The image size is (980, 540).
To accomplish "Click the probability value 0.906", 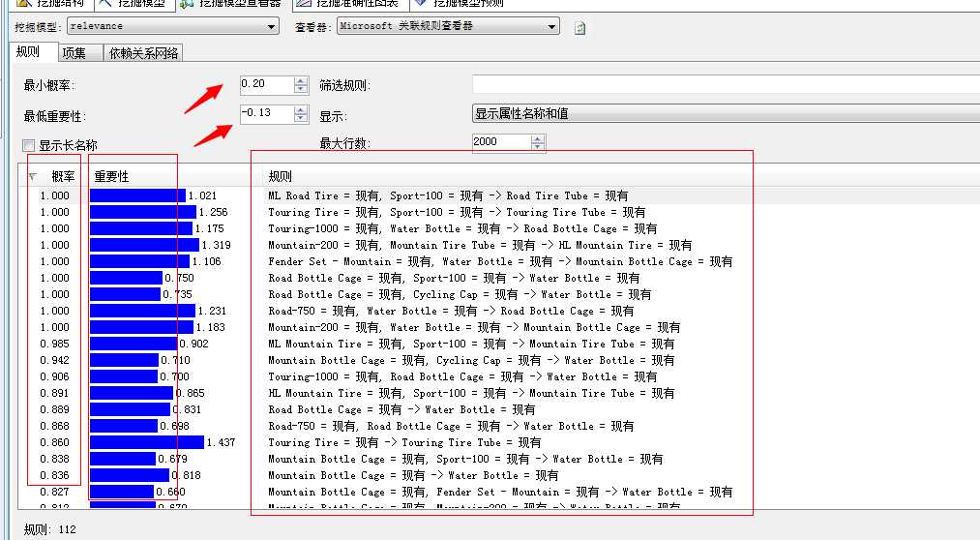I will tap(54, 376).
